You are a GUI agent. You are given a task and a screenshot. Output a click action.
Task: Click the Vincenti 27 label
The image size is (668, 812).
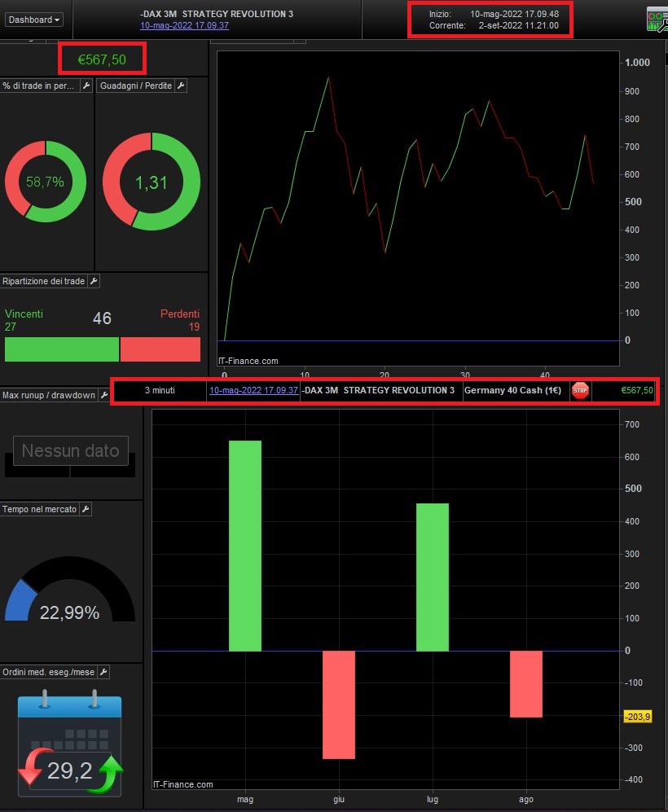coord(24,320)
